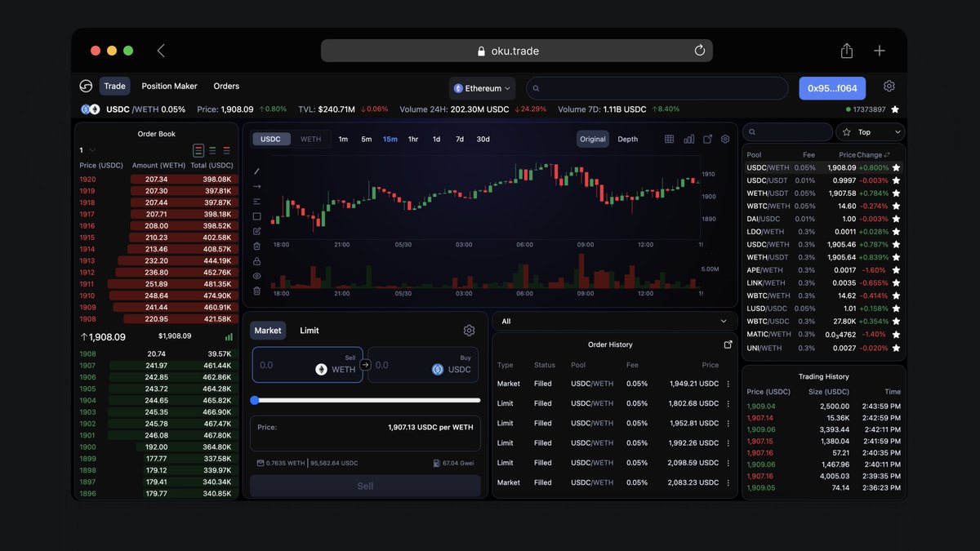Open the chart indicators bar icon

coord(688,139)
